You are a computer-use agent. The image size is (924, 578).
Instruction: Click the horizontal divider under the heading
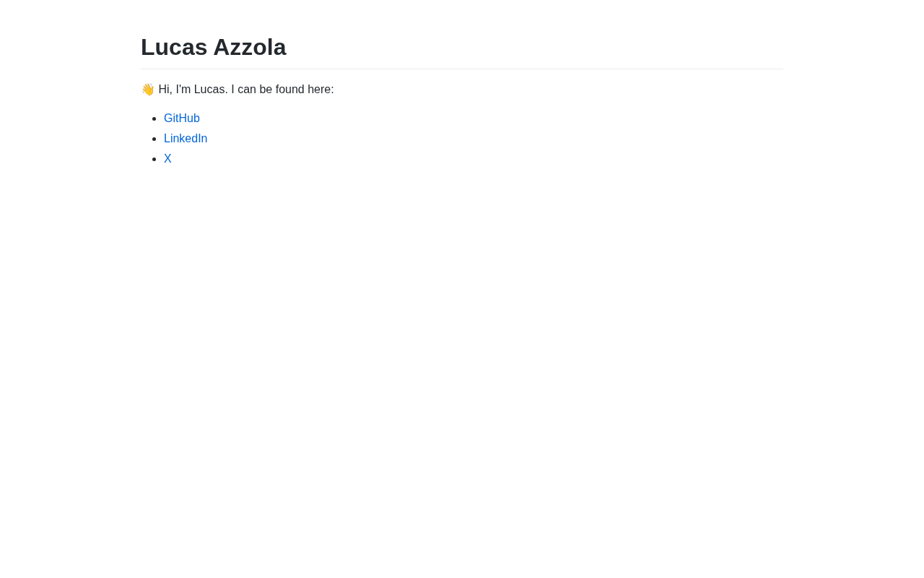tap(462, 69)
